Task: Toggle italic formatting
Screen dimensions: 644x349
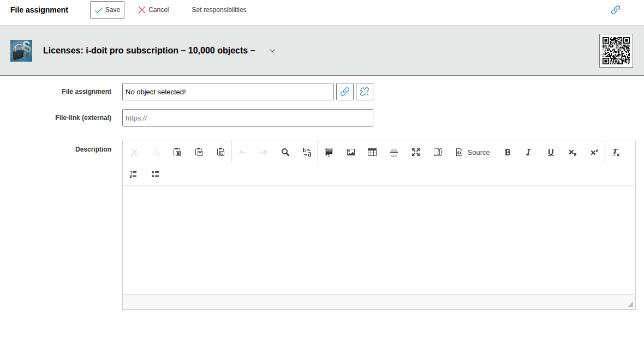Action: point(529,152)
